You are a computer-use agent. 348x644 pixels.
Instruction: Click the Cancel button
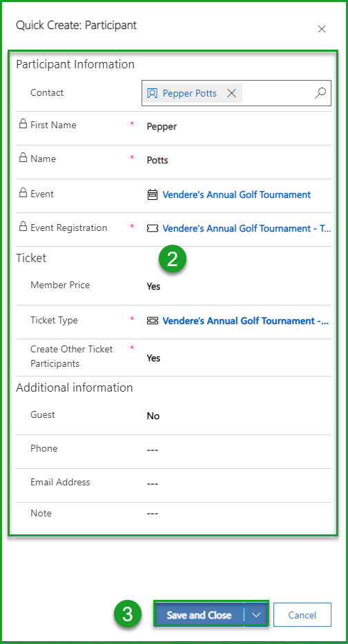pos(302,615)
